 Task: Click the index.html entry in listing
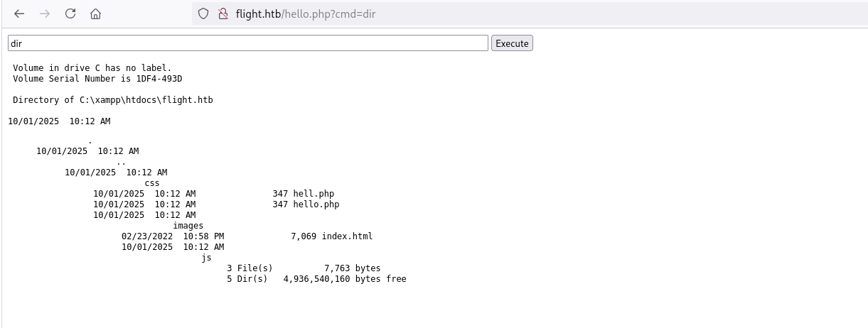[347, 236]
